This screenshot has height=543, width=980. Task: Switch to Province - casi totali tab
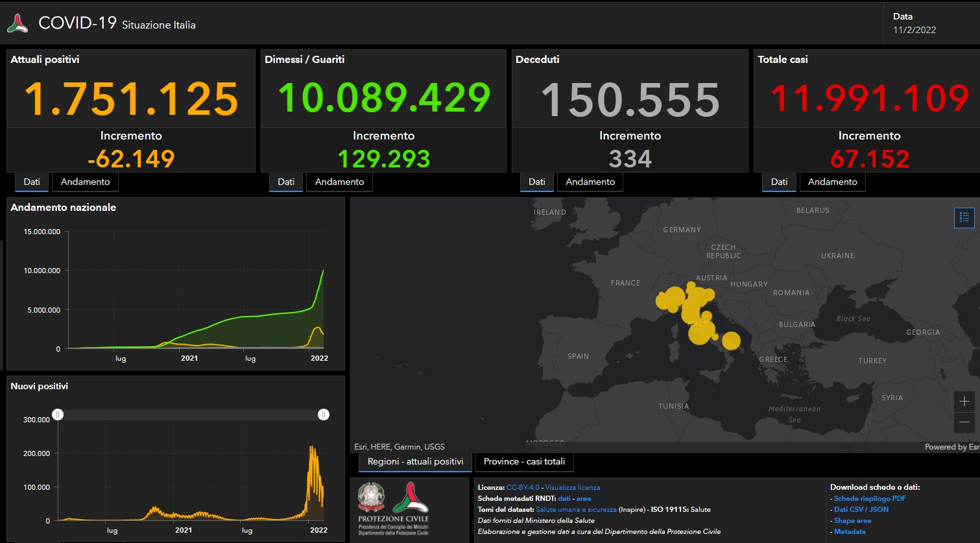click(524, 462)
